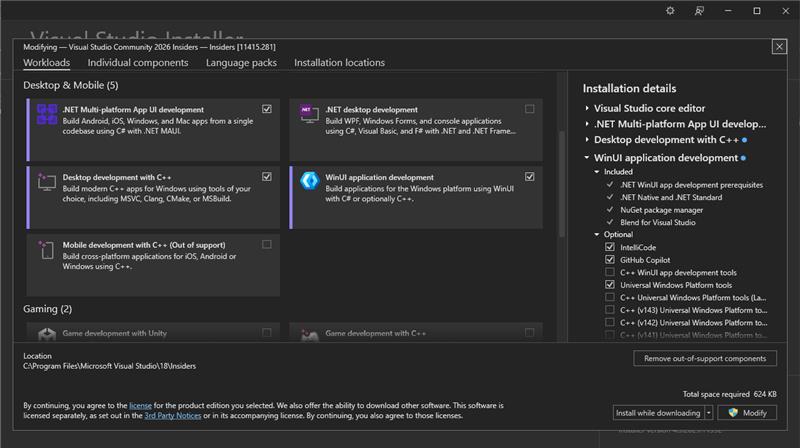This screenshot has width=800, height=448.
Task: Click the Install while downloading option
Action: click(x=658, y=413)
